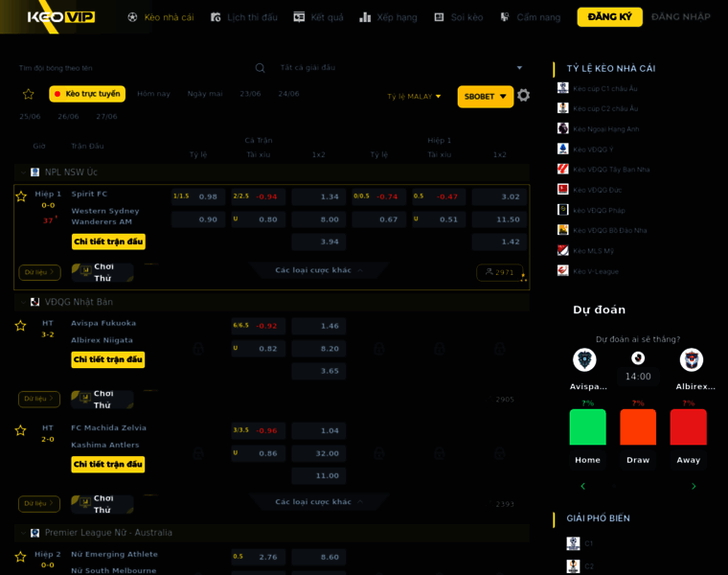Open the Xếp hạng menu
728x575 pixels.
pos(389,17)
